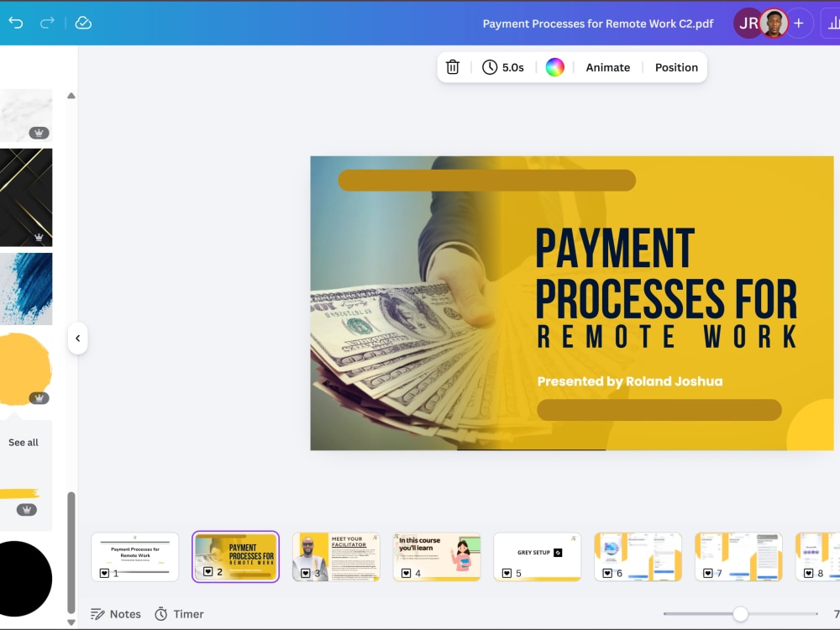This screenshot has height=630, width=840.
Task: Open the Position panel
Action: tap(676, 67)
